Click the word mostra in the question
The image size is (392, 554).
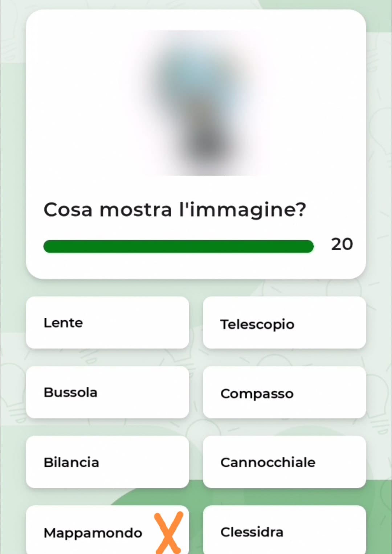(135, 210)
